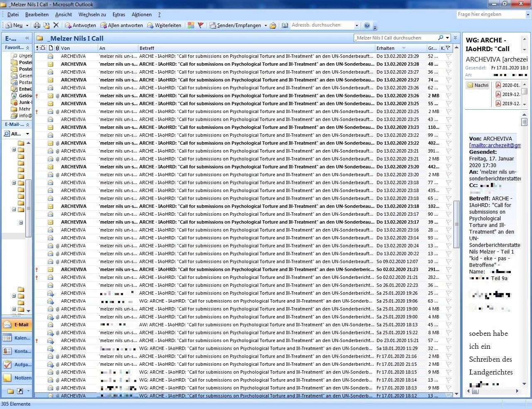This screenshot has width=532, height=409.
Task: Open the Frage hier eingeben dropdown arrow
Action: pos(528,15)
